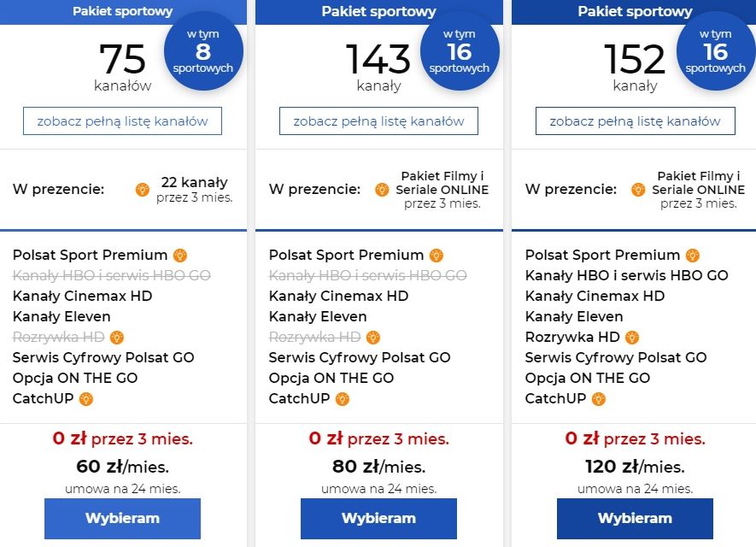Click the 8 sportowych round badge
Image resolution: width=756 pixels, height=547 pixels.
[203, 50]
